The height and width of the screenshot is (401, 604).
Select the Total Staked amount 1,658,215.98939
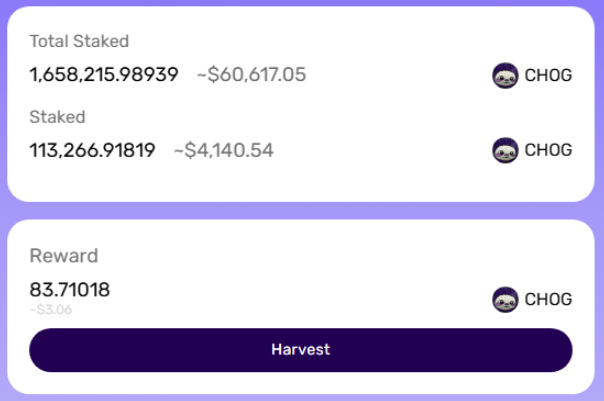[x=104, y=74]
